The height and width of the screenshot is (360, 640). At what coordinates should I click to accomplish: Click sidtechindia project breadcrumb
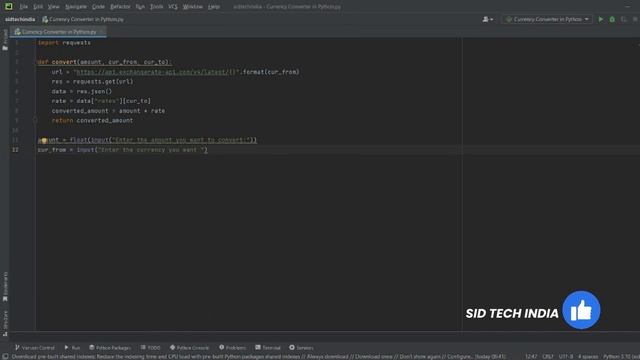[20, 19]
